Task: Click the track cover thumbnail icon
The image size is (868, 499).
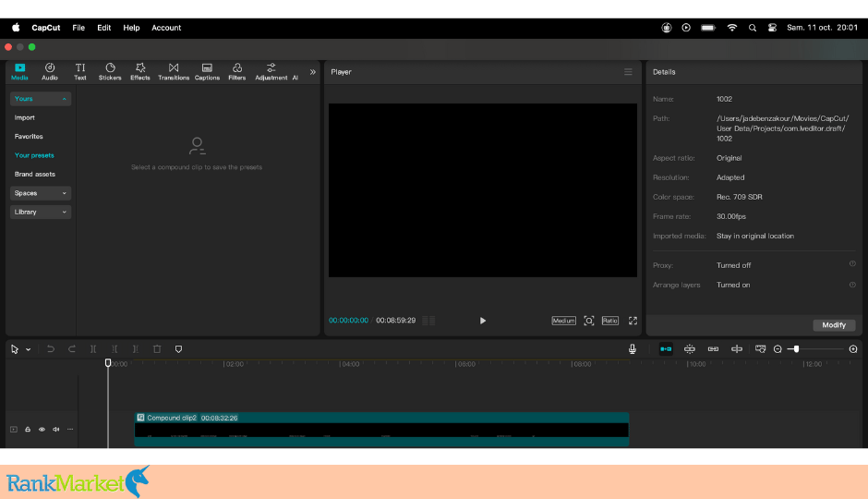Action: click(14, 429)
